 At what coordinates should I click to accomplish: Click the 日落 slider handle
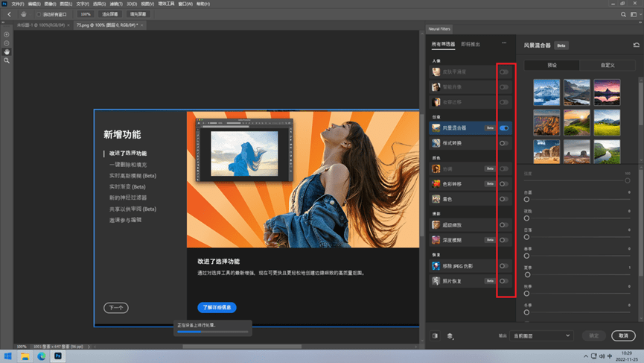point(526,237)
